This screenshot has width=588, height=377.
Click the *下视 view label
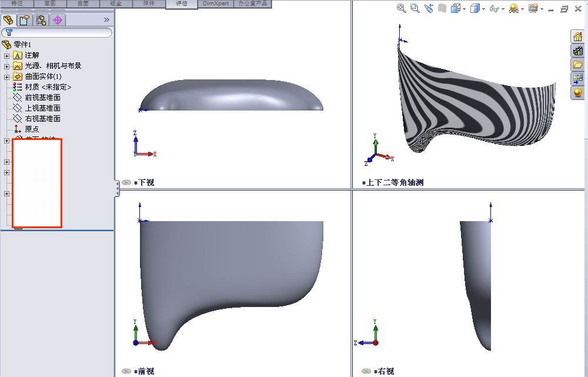tap(144, 182)
